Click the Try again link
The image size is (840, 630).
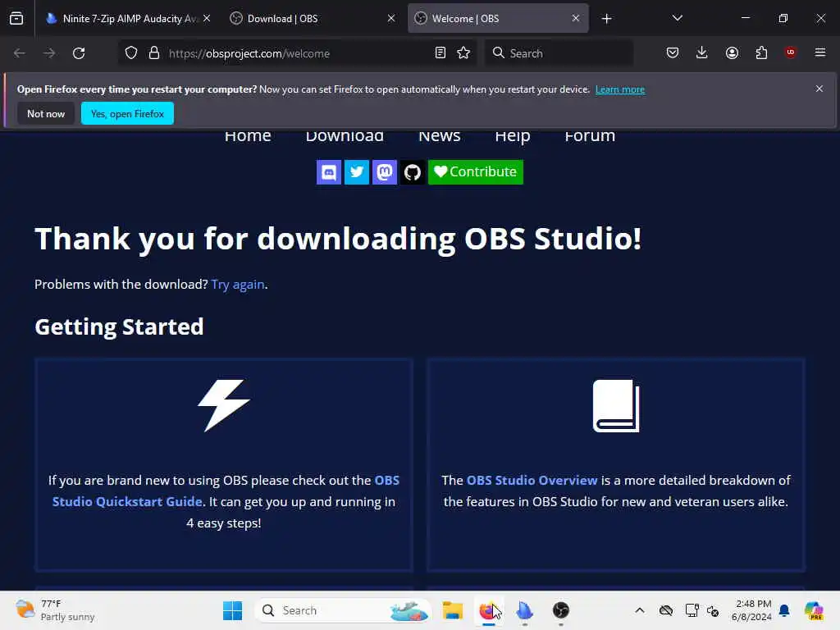click(x=238, y=285)
